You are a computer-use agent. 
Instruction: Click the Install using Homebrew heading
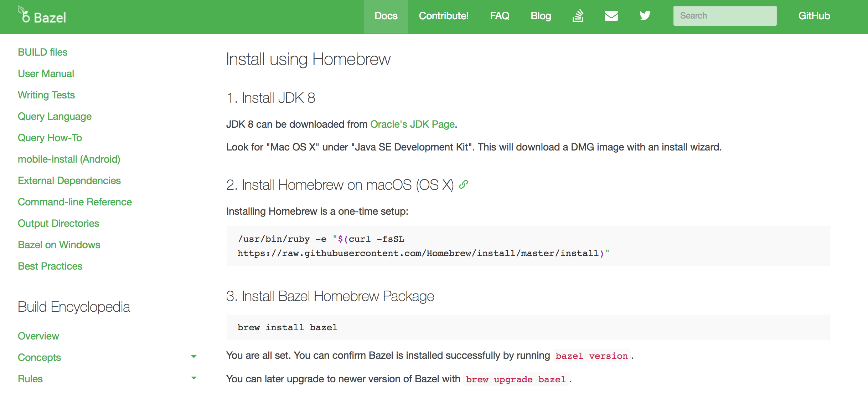click(x=308, y=59)
